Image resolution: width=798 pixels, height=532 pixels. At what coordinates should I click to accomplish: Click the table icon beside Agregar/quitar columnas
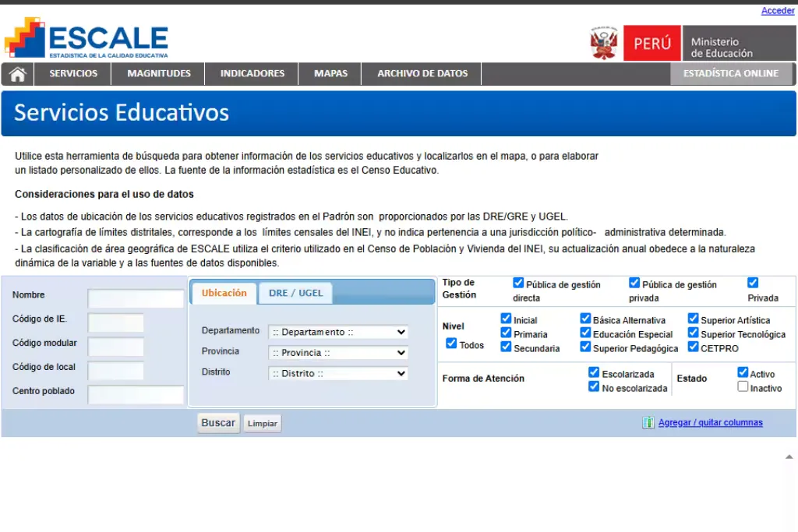648,421
